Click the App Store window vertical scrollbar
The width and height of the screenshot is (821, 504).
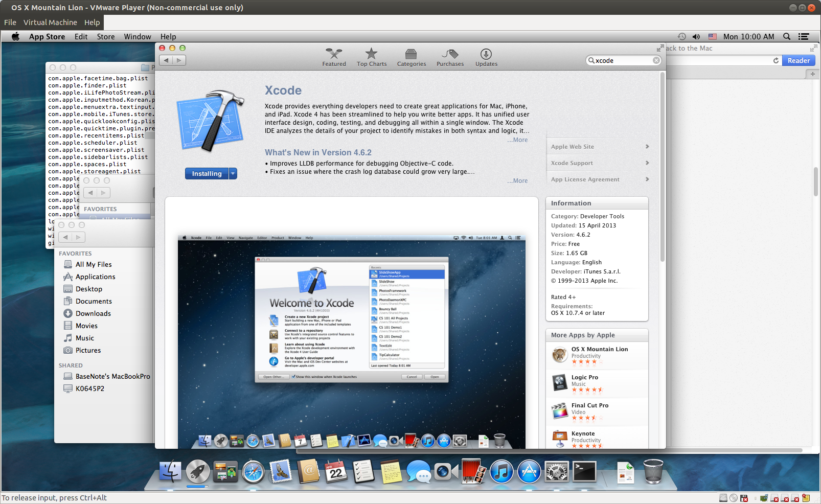(663, 167)
